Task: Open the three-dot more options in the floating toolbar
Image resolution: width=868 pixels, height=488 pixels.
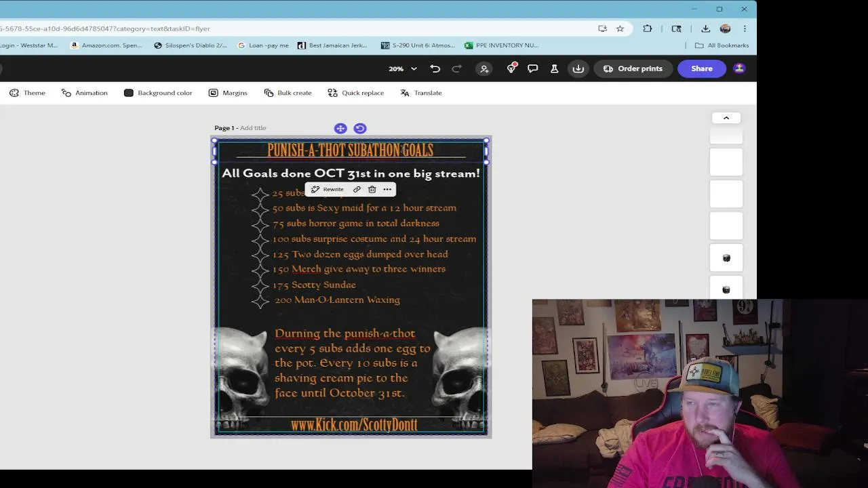Action: click(387, 190)
